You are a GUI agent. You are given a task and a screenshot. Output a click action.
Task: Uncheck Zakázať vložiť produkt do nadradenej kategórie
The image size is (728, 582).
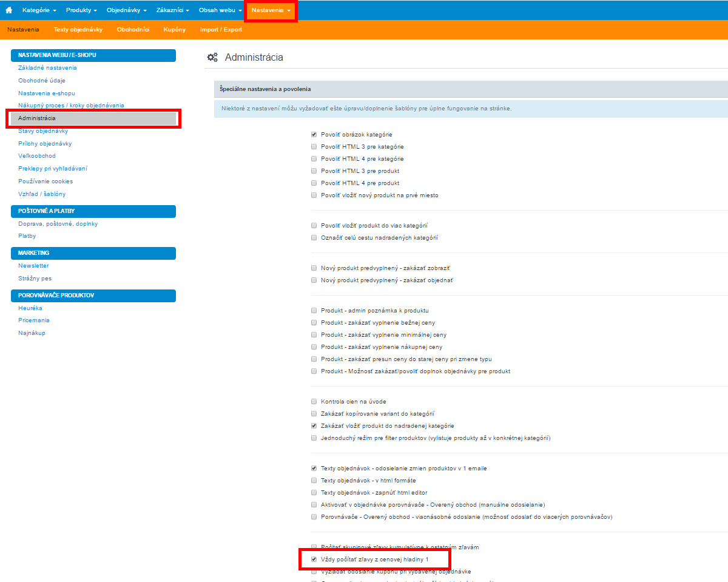click(x=314, y=426)
